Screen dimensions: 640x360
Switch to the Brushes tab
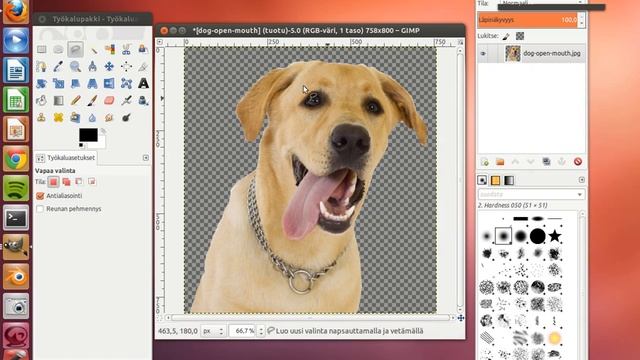click(482, 180)
